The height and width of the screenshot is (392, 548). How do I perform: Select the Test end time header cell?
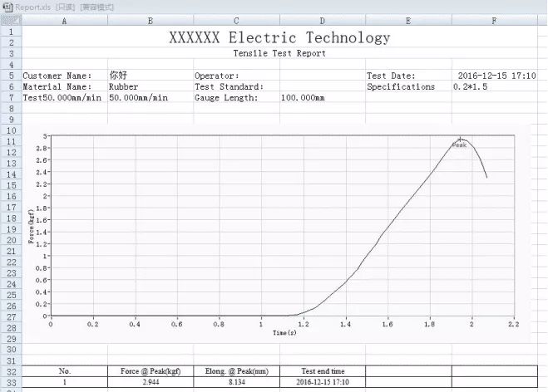point(322,371)
